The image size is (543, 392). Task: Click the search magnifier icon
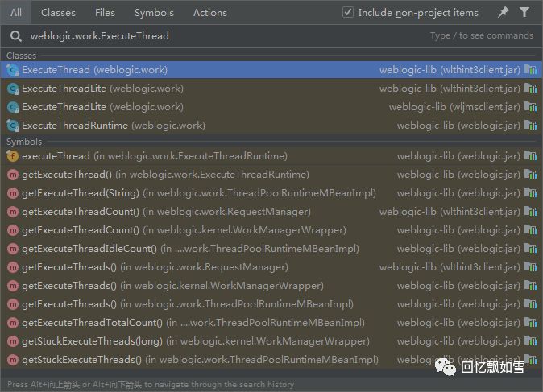pyautogui.click(x=16, y=36)
